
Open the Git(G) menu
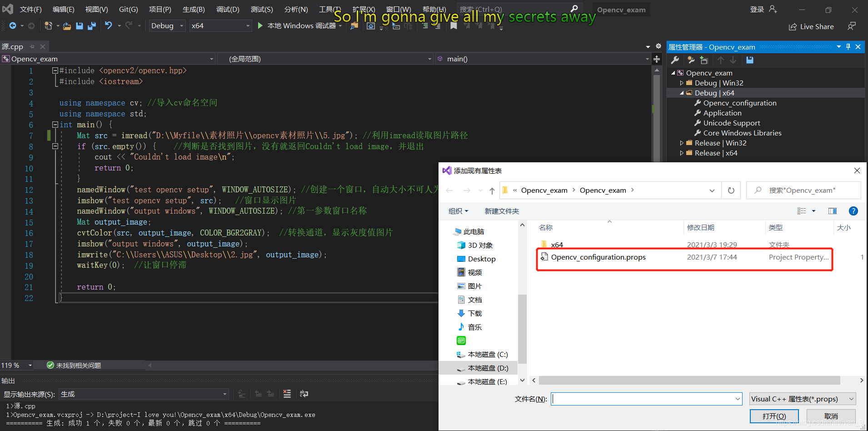click(129, 10)
